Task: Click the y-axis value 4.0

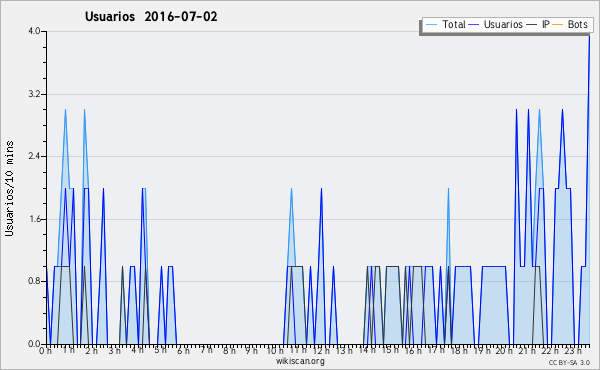Action: (34, 31)
